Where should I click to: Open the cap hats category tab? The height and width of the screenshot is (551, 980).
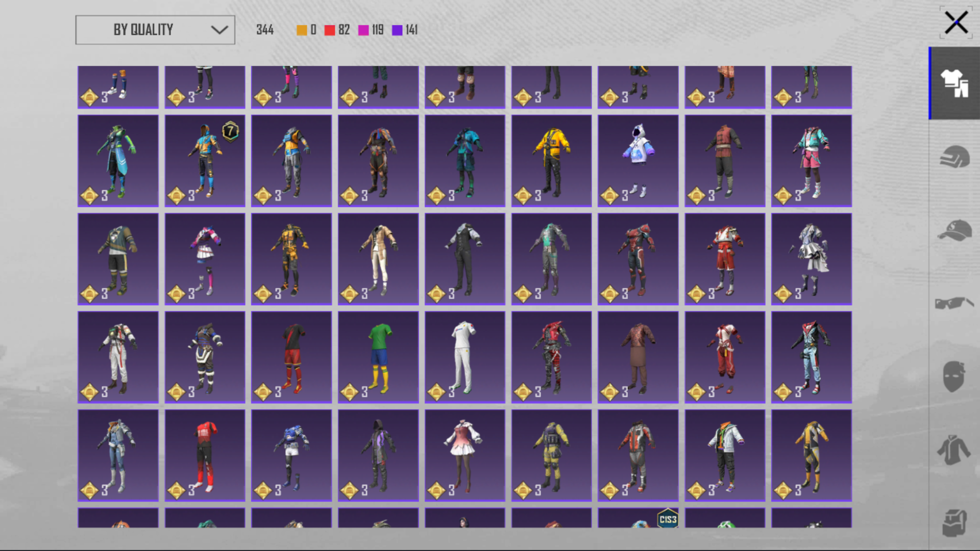[954, 230]
